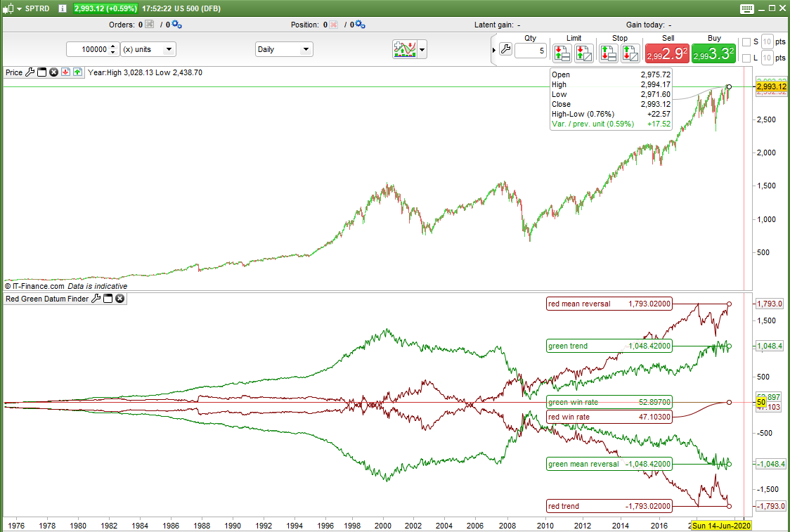Decrease the 100000 value with the down stepper

coord(113,53)
